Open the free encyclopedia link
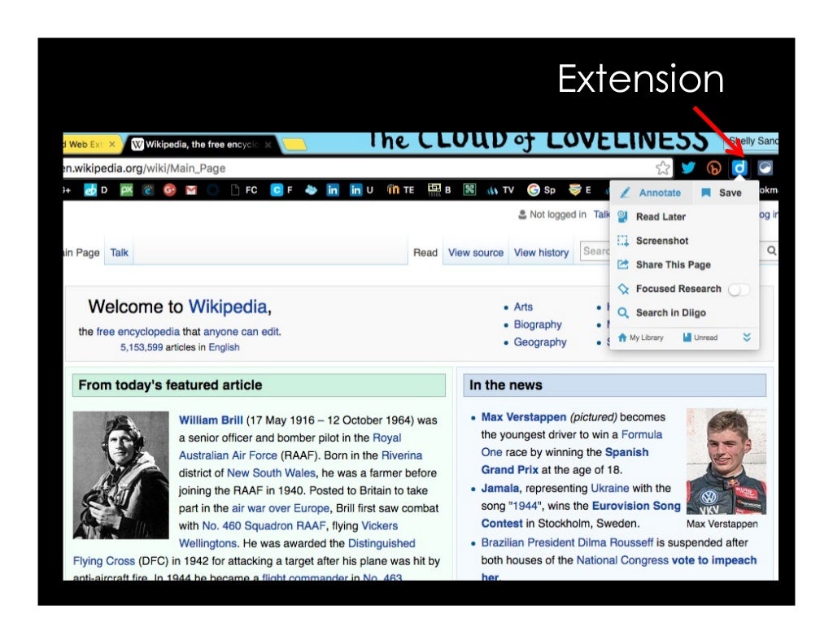 (138, 331)
